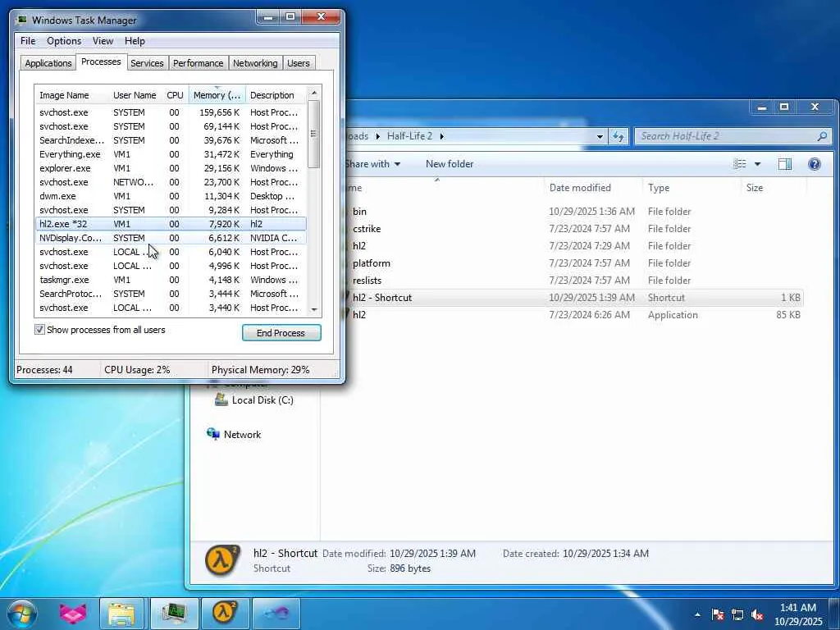
Task: Select the hl2 Application file
Action: tap(573, 314)
